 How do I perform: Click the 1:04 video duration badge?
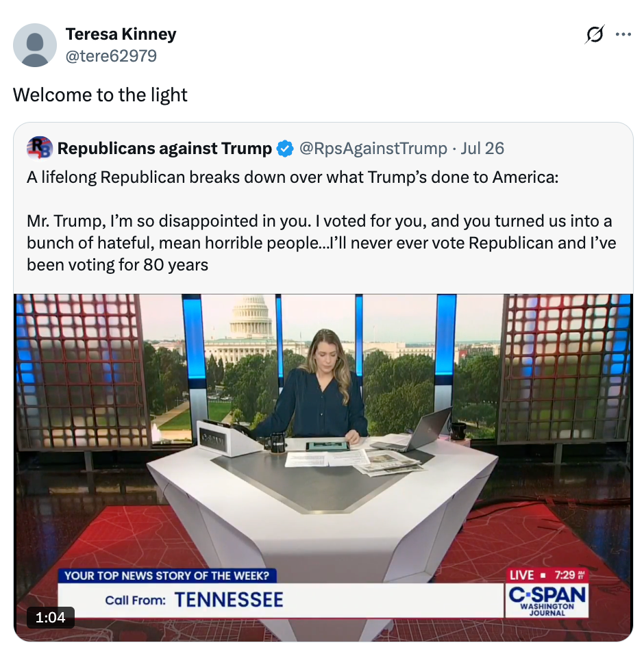coord(50,618)
